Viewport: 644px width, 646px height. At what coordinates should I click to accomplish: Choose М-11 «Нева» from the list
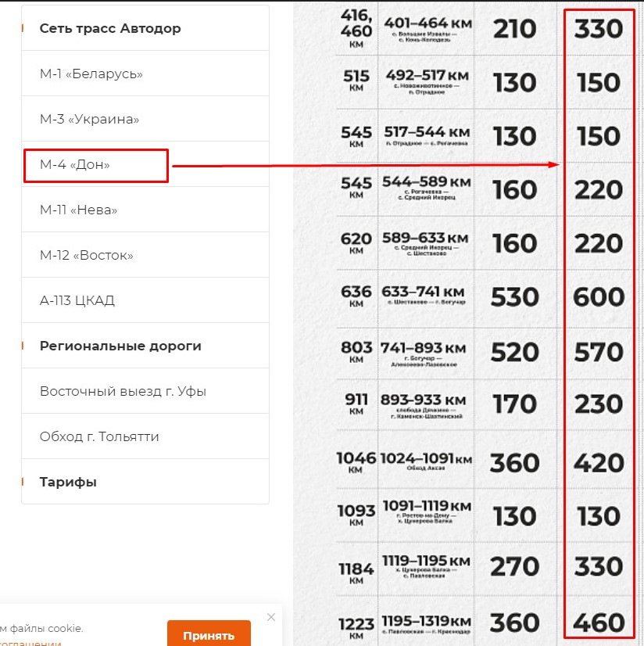(79, 210)
